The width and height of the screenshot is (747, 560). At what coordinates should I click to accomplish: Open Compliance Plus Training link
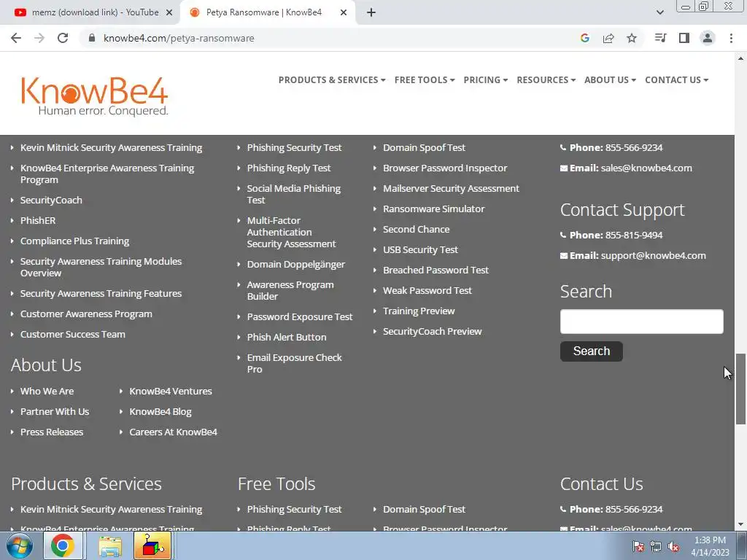(x=74, y=241)
